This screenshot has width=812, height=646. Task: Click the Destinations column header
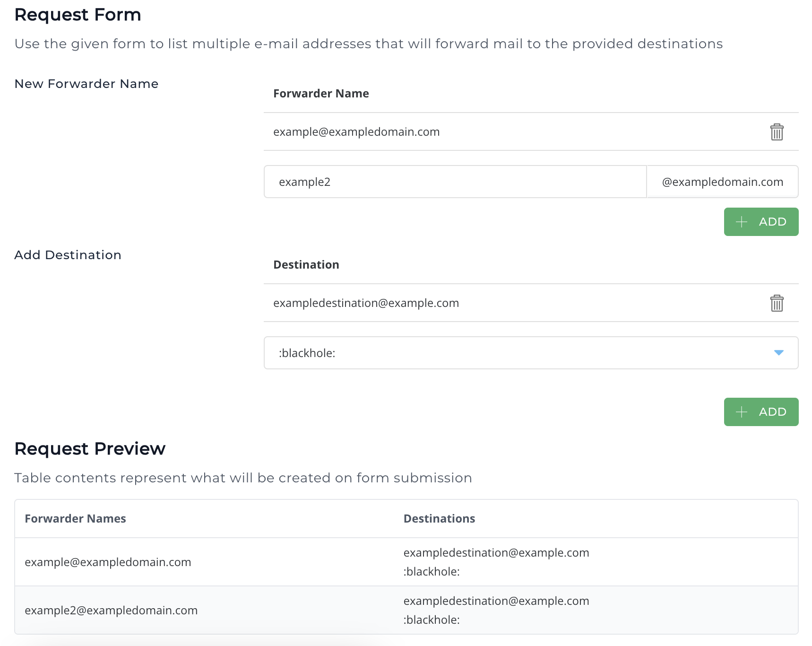(439, 518)
